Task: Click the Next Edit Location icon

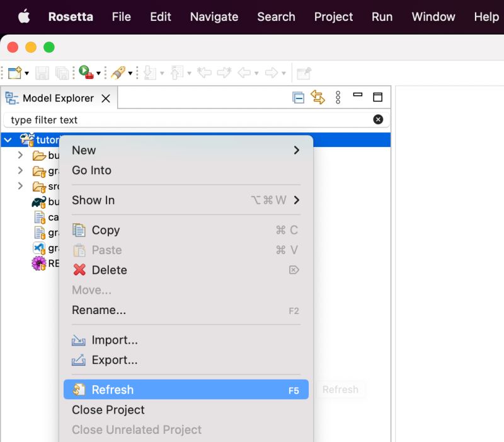Action: [x=224, y=73]
